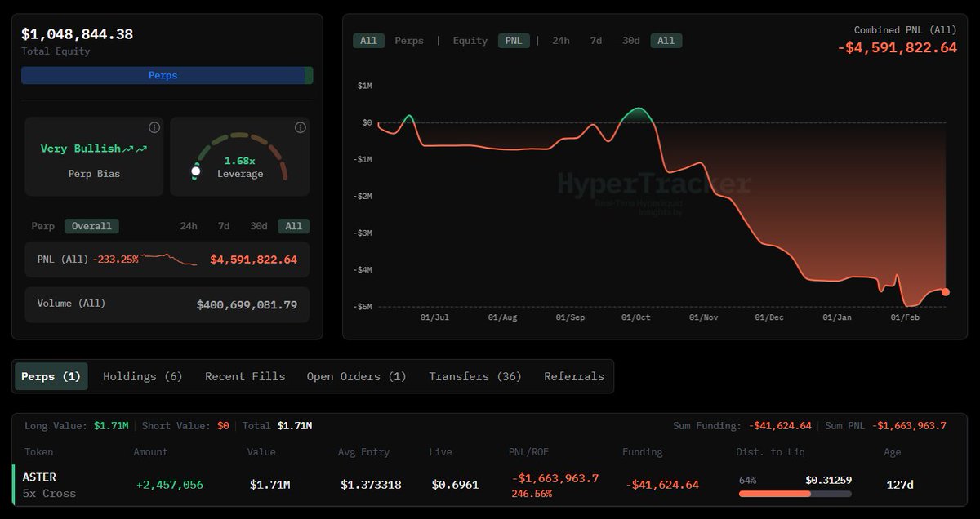The width and height of the screenshot is (980, 519).
Task: Switch chart to PNL view
Action: 514,40
